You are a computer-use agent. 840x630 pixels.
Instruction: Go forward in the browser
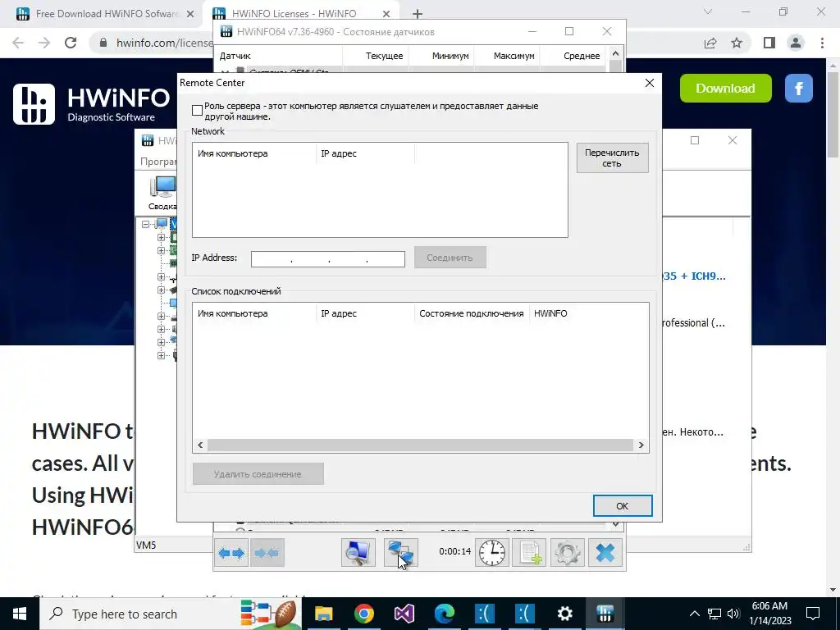(x=44, y=43)
